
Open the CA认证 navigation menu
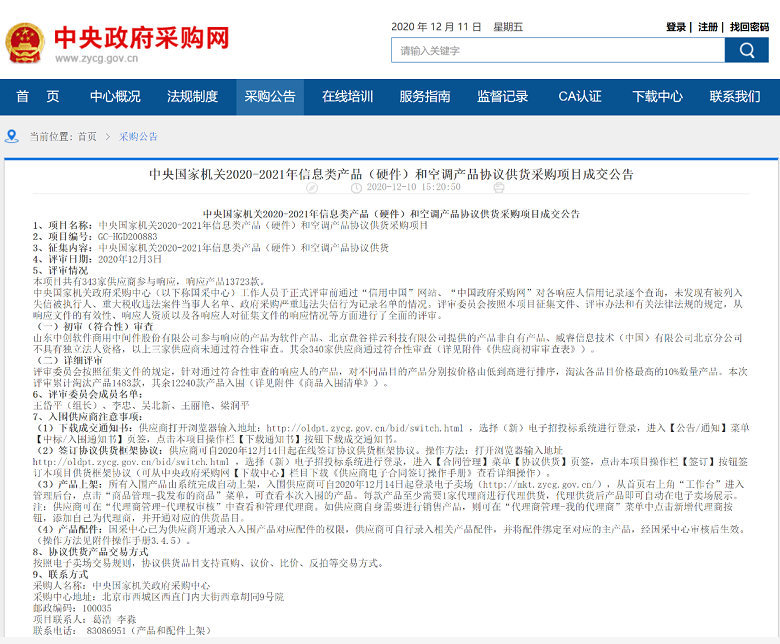580,97
